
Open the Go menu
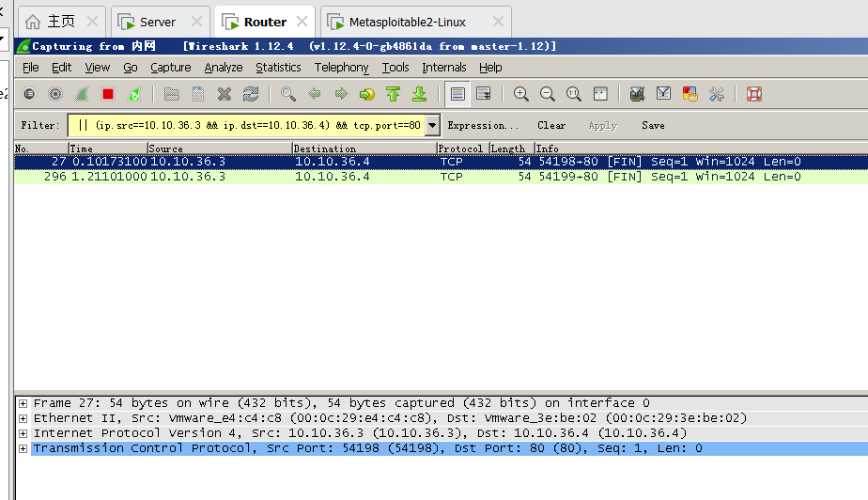(130, 68)
